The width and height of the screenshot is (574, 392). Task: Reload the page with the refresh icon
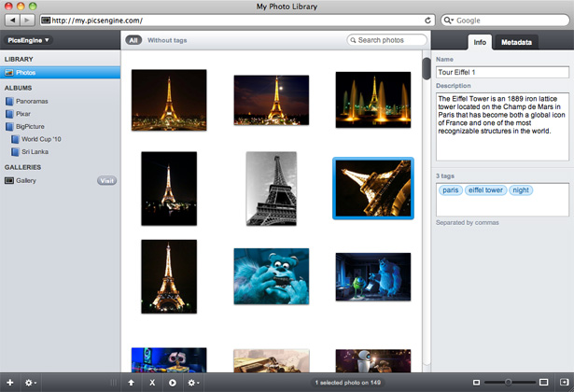coord(427,21)
